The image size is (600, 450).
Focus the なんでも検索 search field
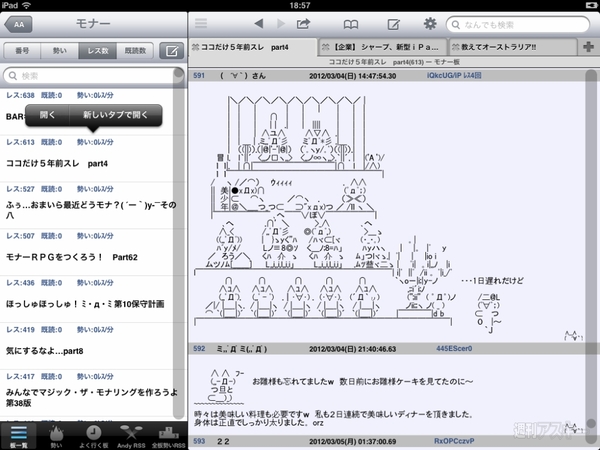(x=518, y=24)
